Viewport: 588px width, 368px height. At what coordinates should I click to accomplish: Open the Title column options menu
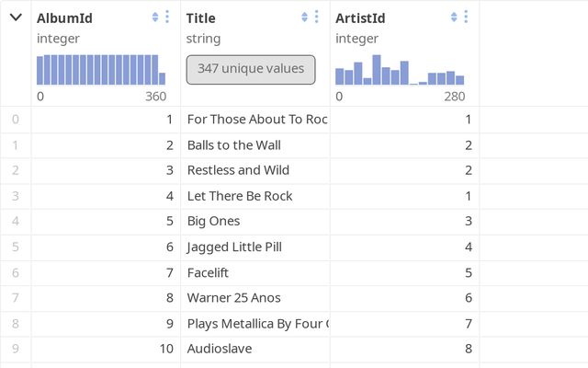point(317,17)
